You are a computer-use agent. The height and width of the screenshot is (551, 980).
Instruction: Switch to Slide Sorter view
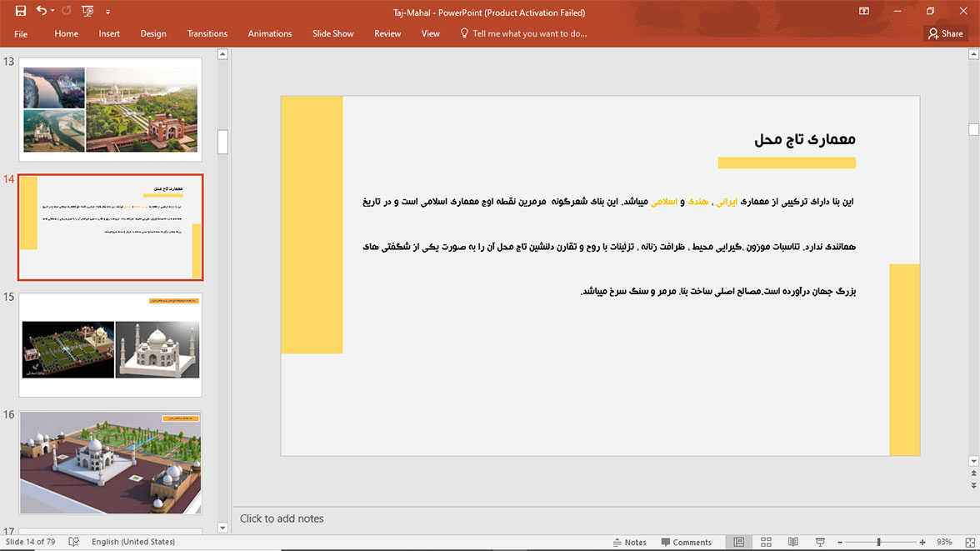[766, 542]
